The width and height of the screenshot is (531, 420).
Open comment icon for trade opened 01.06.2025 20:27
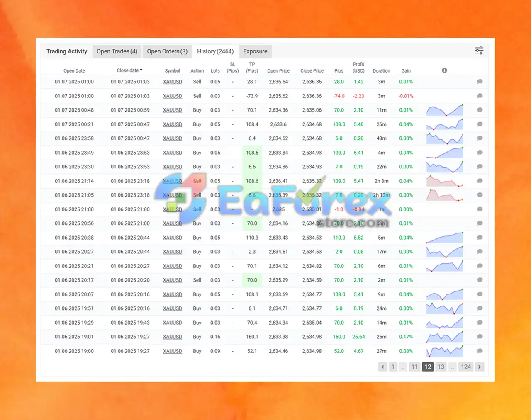480,252
